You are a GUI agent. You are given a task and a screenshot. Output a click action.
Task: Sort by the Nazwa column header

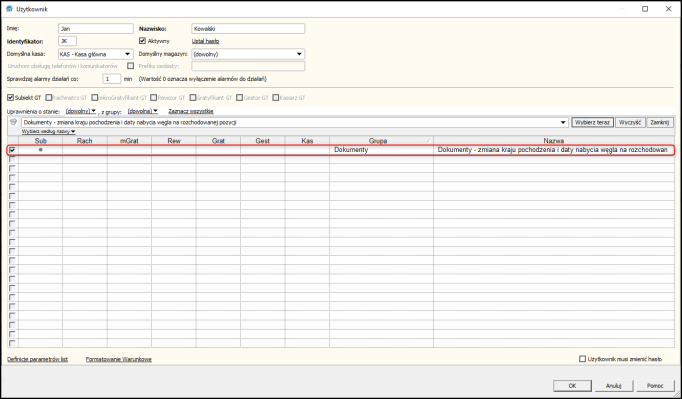click(x=554, y=141)
